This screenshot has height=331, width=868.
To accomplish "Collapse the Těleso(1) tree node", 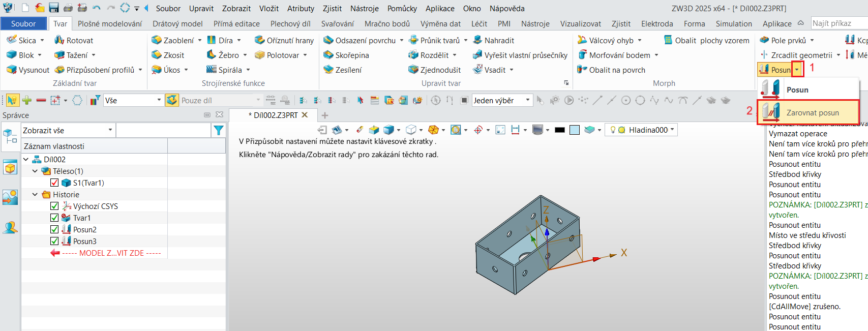I will (35, 171).
